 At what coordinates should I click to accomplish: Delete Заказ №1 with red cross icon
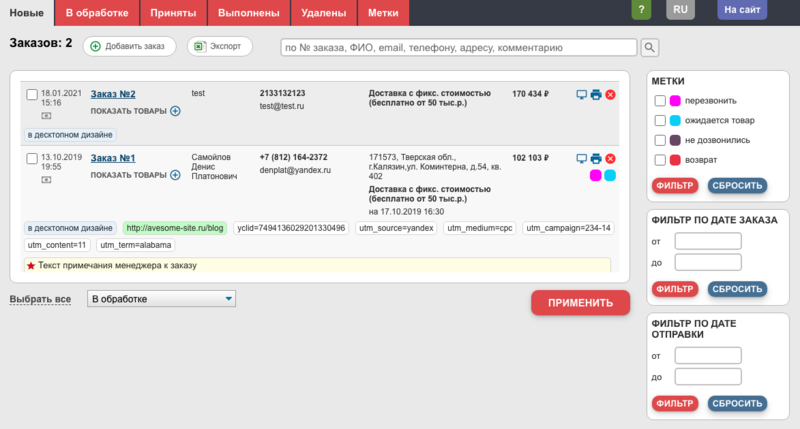click(x=610, y=159)
